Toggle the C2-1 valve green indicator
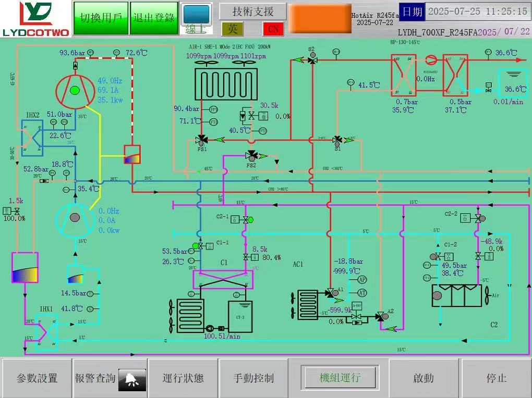Viewport: 532px width, 398px height. click(x=250, y=219)
